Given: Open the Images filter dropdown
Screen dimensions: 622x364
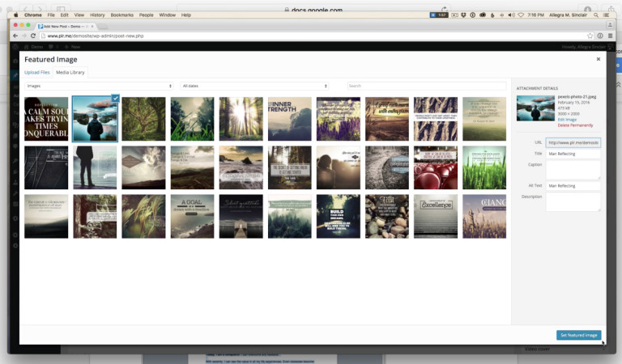Looking at the screenshot, I should click(x=99, y=86).
